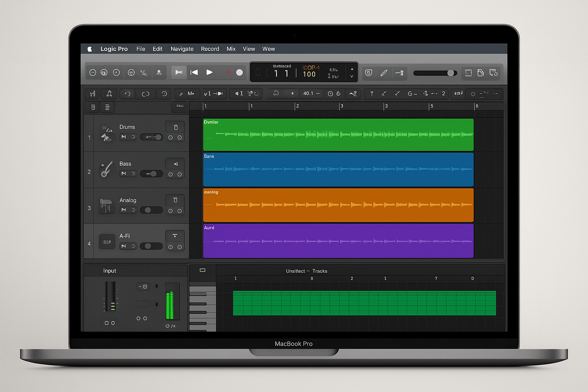Adjust the master volume slider knob

451,73
